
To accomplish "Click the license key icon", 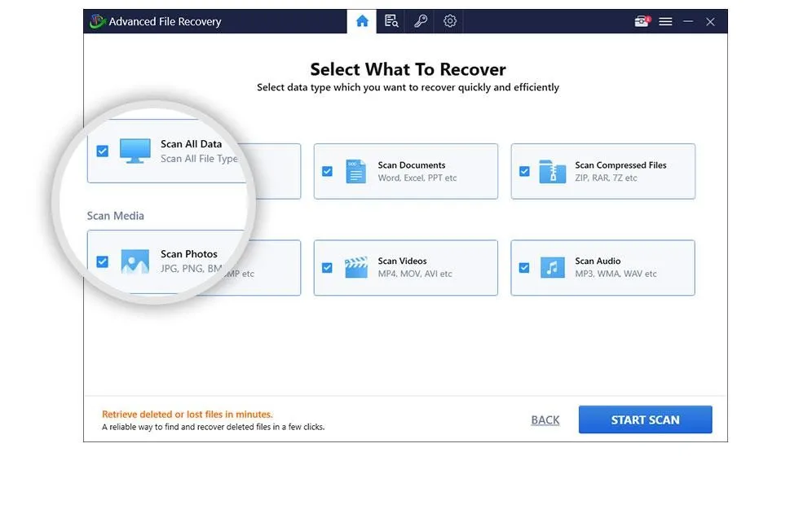I will (x=420, y=21).
